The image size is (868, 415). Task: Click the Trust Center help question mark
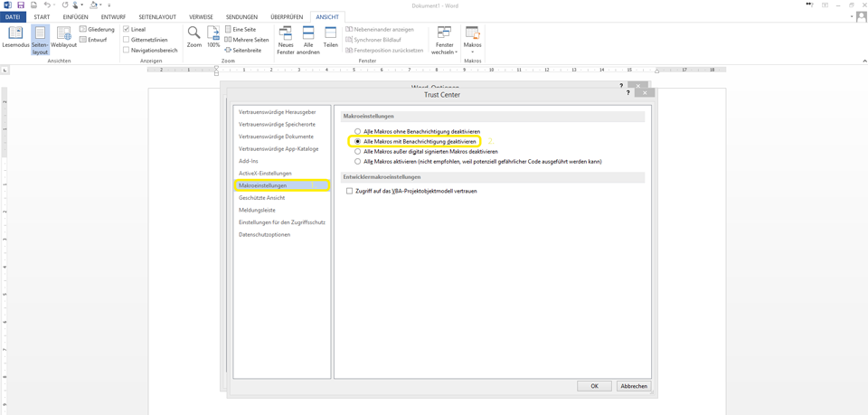pos(627,93)
